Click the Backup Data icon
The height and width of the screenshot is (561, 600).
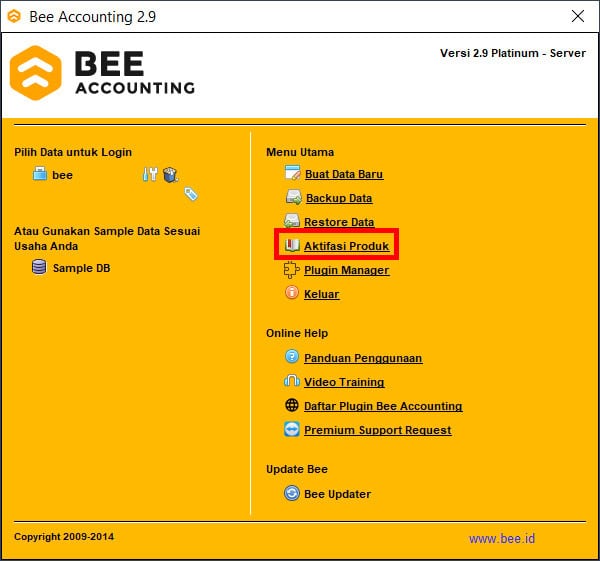(292, 198)
